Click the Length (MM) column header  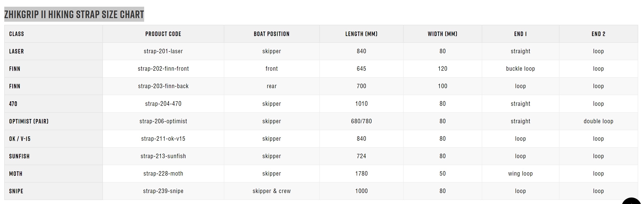(x=361, y=34)
